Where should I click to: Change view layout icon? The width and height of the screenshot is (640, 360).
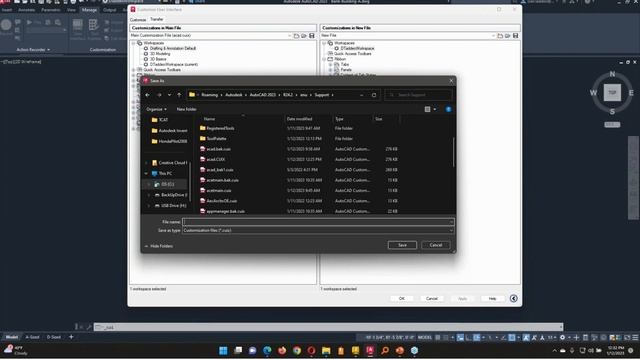[x=427, y=109]
